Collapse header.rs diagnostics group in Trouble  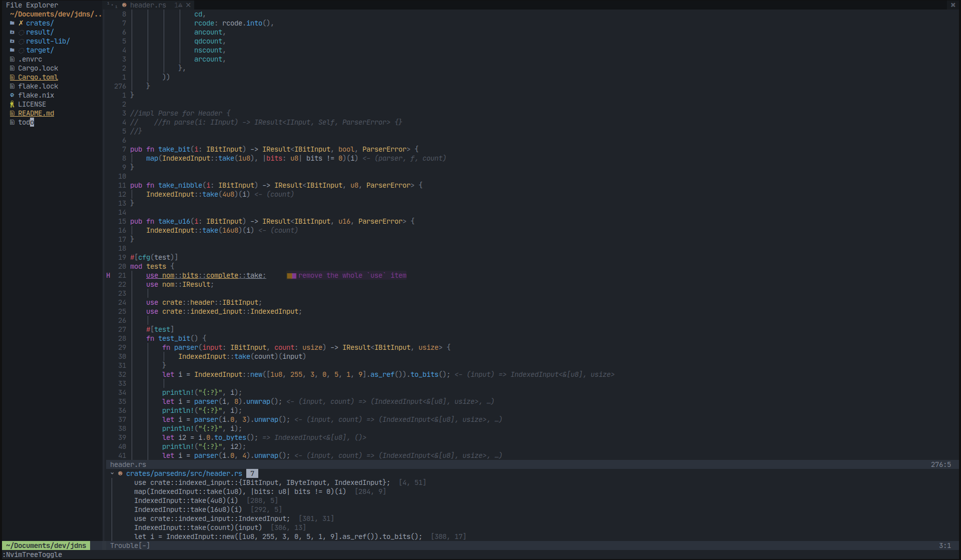point(112,473)
